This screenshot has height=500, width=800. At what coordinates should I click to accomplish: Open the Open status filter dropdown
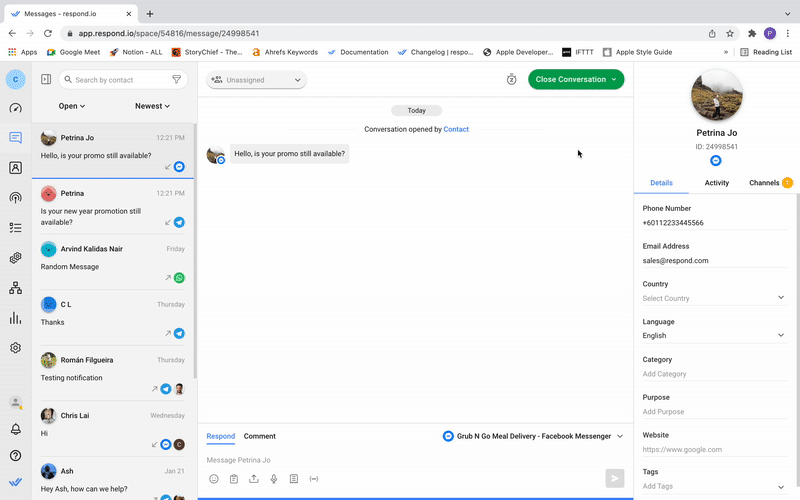[71, 106]
